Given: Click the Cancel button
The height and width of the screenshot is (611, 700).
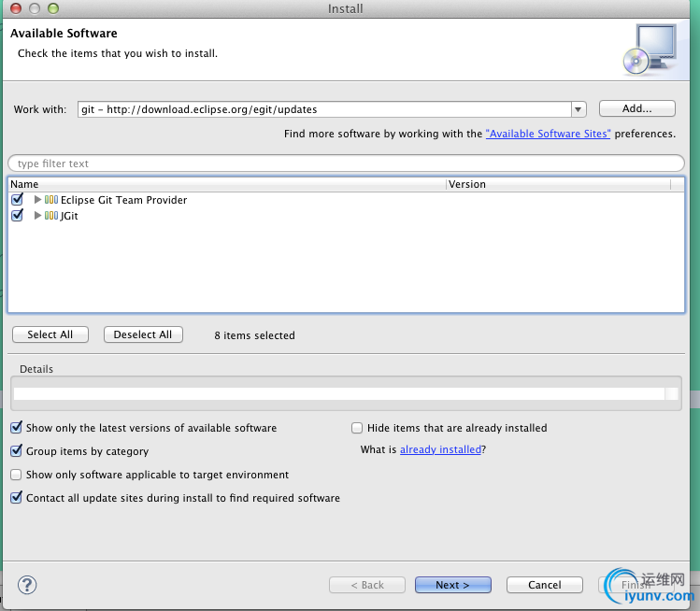Looking at the screenshot, I should (x=544, y=585).
